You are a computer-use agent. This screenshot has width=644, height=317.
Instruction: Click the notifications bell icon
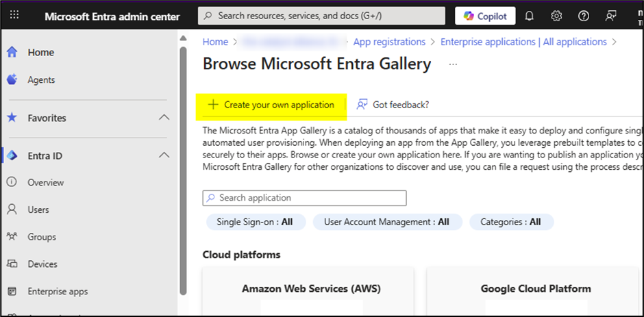(530, 16)
